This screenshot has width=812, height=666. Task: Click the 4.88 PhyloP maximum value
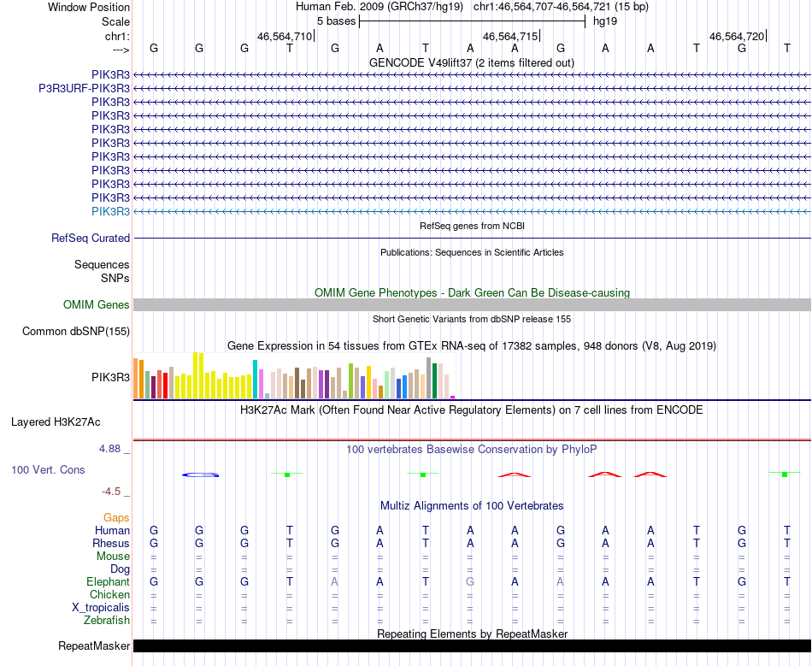[109, 449]
